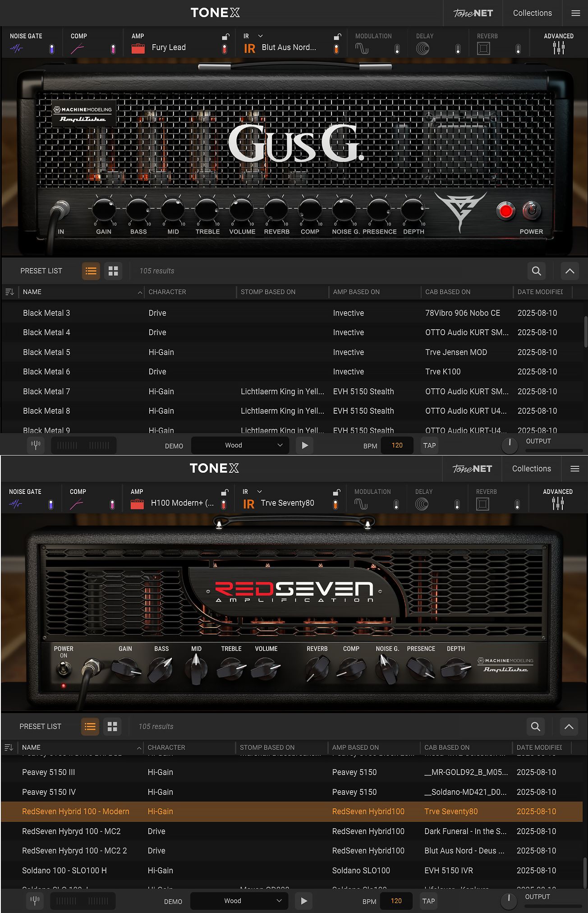Search presets in the RedSeven window

(536, 727)
